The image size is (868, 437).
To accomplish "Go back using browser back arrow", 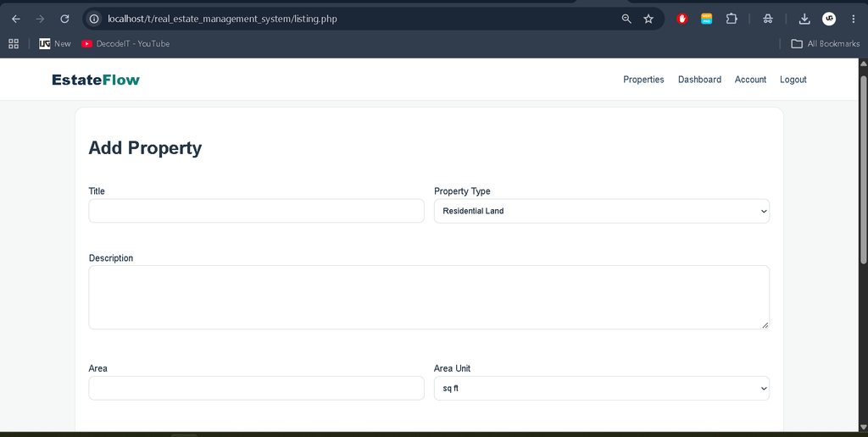I will pos(16,19).
